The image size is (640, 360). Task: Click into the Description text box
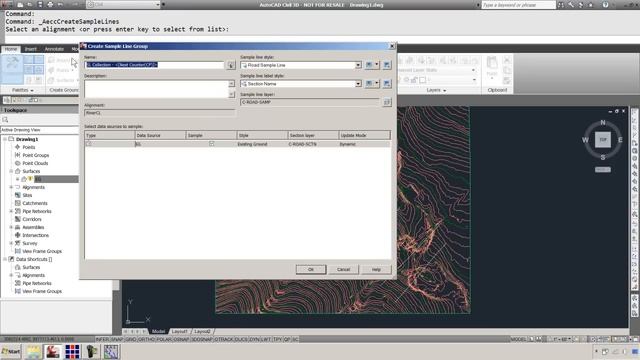pos(156,89)
